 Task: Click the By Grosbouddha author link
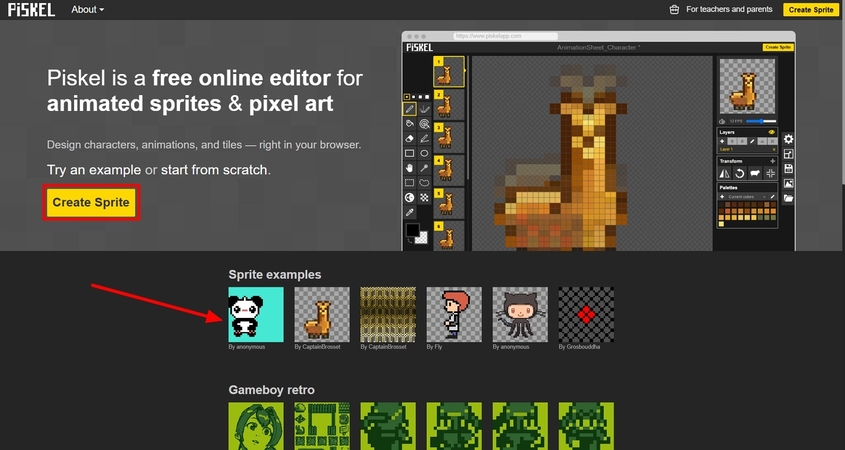pos(579,347)
